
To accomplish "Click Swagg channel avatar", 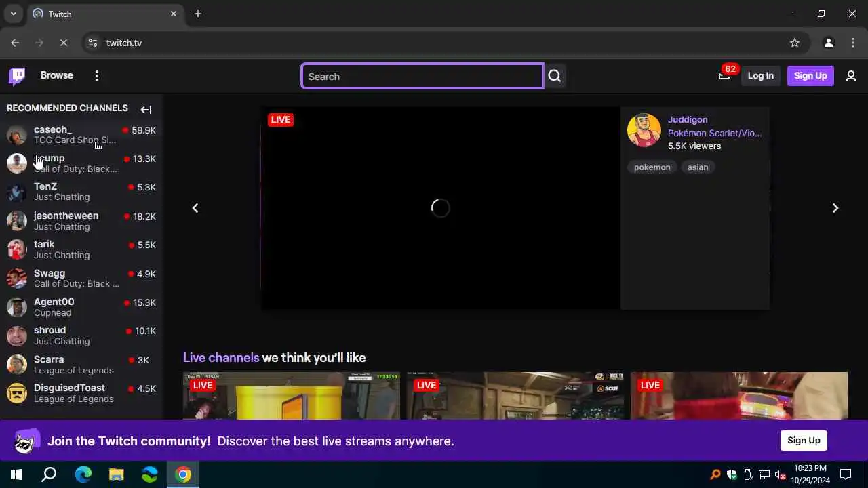I will point(17,278).
